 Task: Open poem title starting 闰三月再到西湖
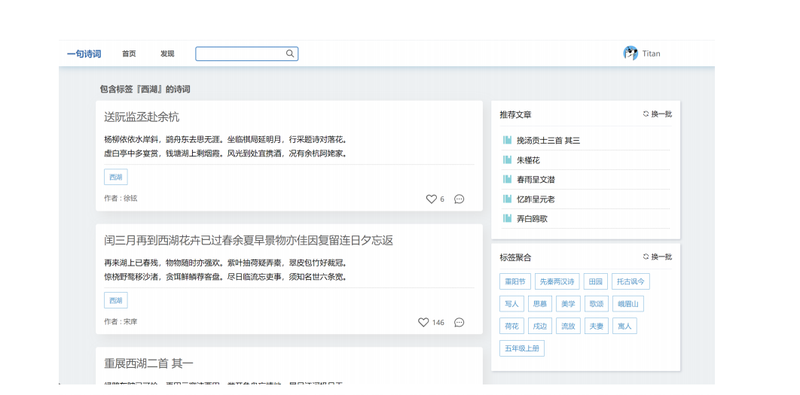click(x=248, y=240)
